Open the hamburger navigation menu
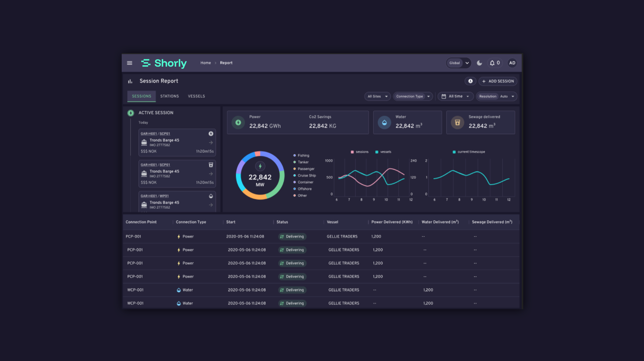The image size is (644, 361). (130, 63)
